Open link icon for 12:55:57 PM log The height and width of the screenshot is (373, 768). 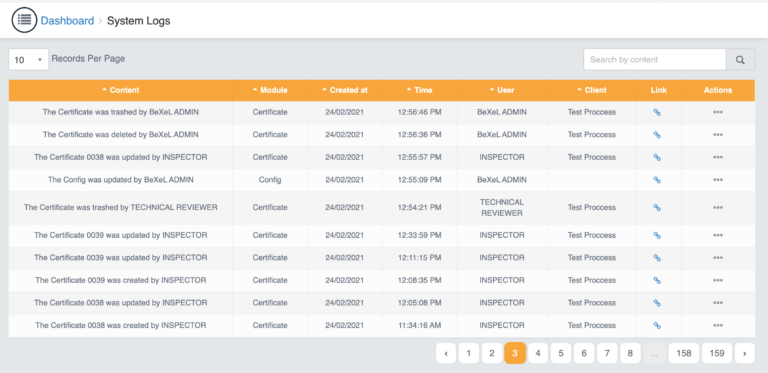click(657, 157)
